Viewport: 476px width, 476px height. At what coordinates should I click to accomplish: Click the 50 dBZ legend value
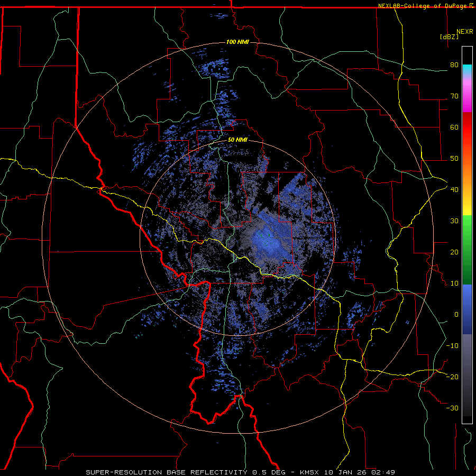(454, 159)
